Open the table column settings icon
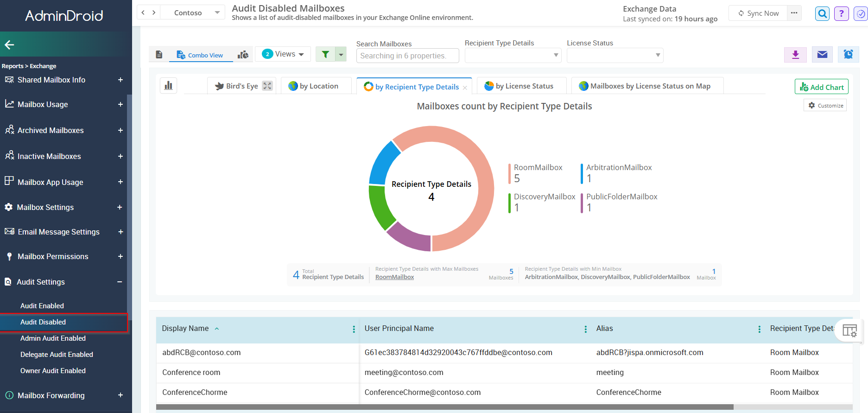Screen dimensions: 868x413 pos(849,330)
